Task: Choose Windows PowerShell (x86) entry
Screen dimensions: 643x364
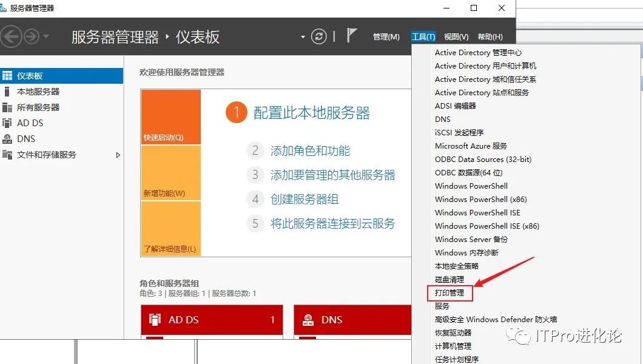Action: (x=481, y=199)
